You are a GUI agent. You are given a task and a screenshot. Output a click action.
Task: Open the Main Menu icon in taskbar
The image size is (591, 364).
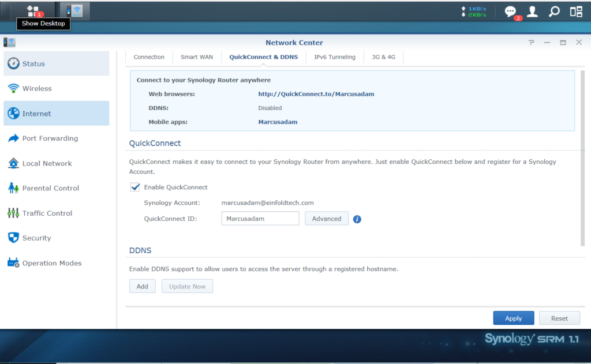(34, 11)
